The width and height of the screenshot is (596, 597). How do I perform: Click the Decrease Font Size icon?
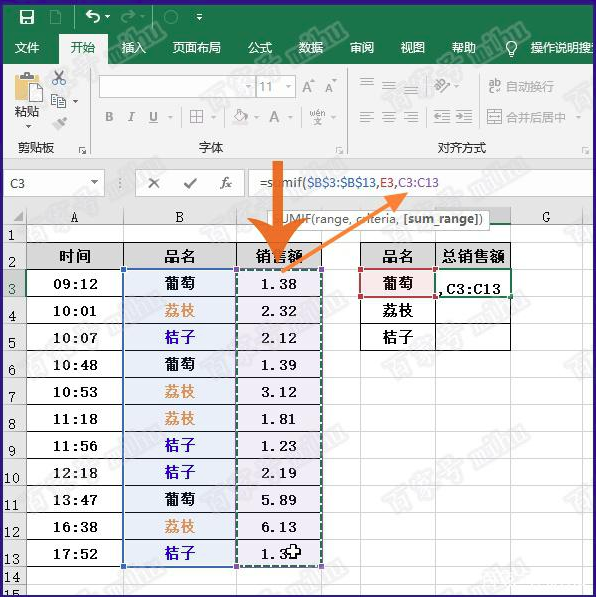330,86
